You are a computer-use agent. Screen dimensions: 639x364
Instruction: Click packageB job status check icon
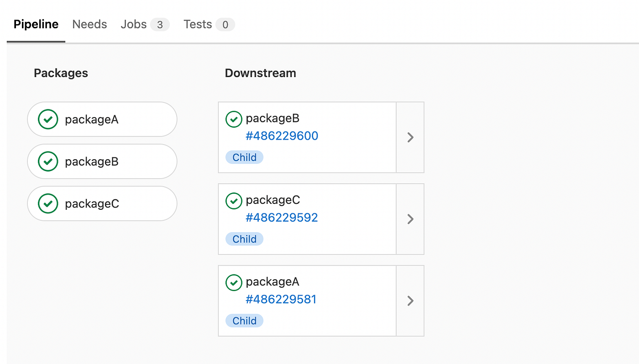tap(48, 161)
